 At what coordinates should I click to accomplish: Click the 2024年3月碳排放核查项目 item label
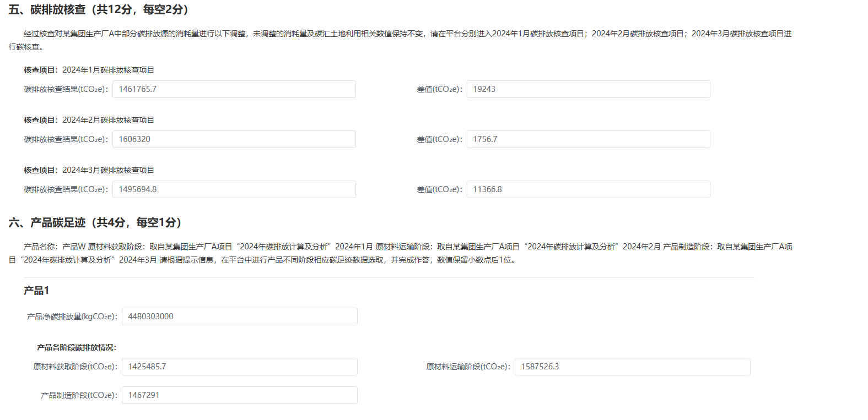pos(108,170)
